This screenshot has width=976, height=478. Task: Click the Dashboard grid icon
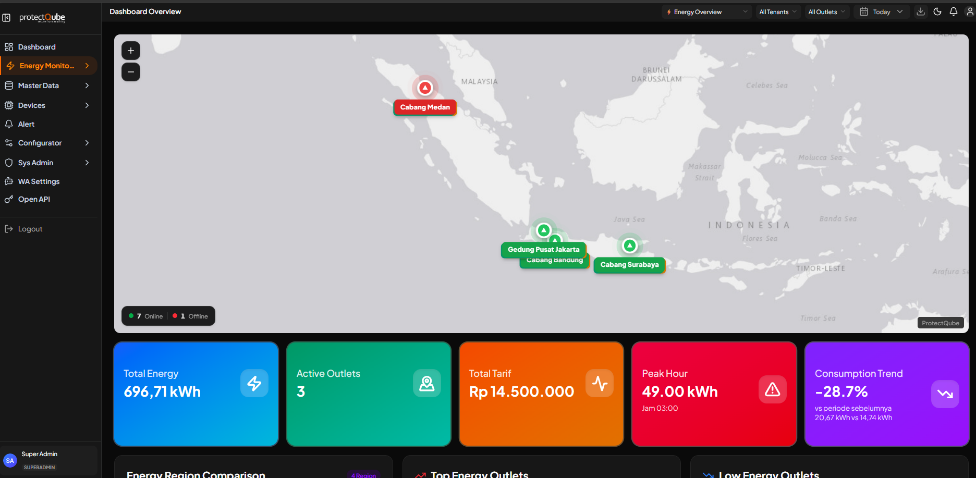(9, 47)
